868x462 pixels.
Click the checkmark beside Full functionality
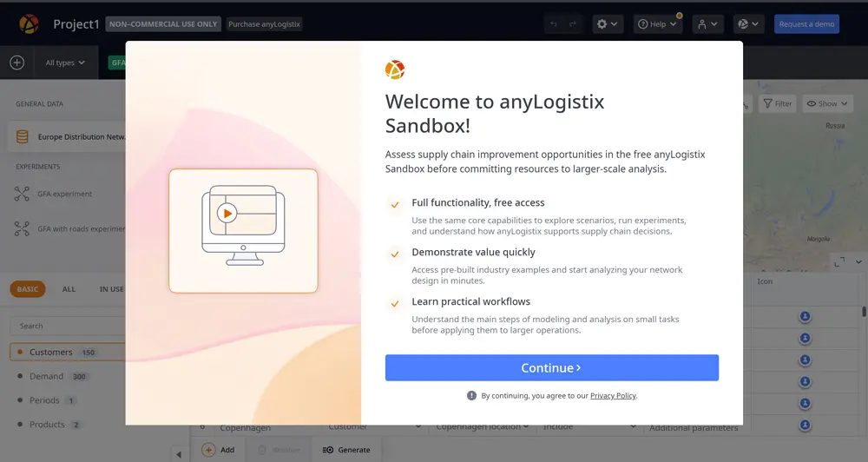(x=395, y=204)
